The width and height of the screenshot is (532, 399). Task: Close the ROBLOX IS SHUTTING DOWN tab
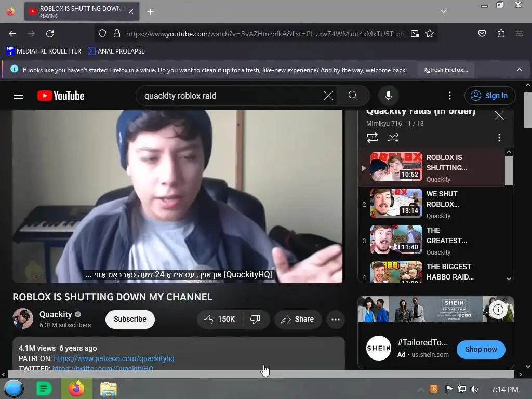coord(131,11)
